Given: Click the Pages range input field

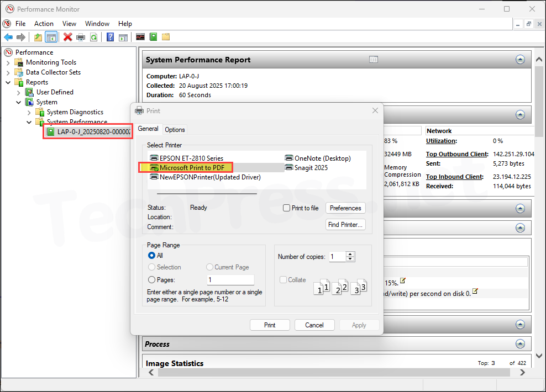Looking at the screenshot, I should click(x=230, y=280).
